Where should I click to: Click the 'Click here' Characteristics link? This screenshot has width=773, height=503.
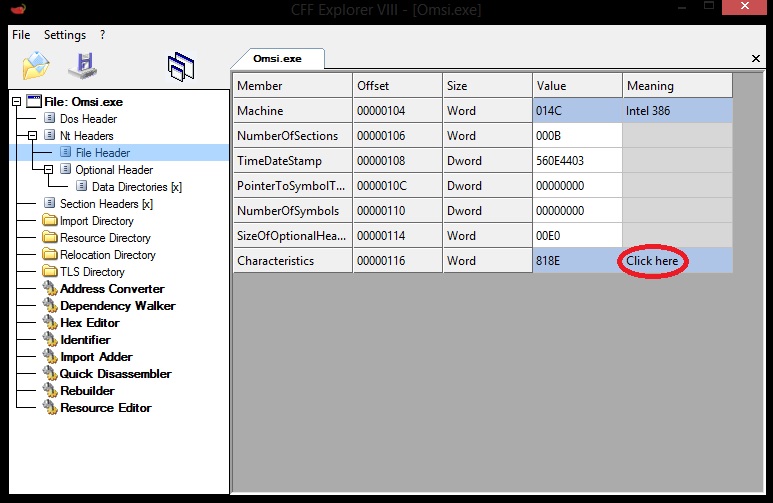652,261
